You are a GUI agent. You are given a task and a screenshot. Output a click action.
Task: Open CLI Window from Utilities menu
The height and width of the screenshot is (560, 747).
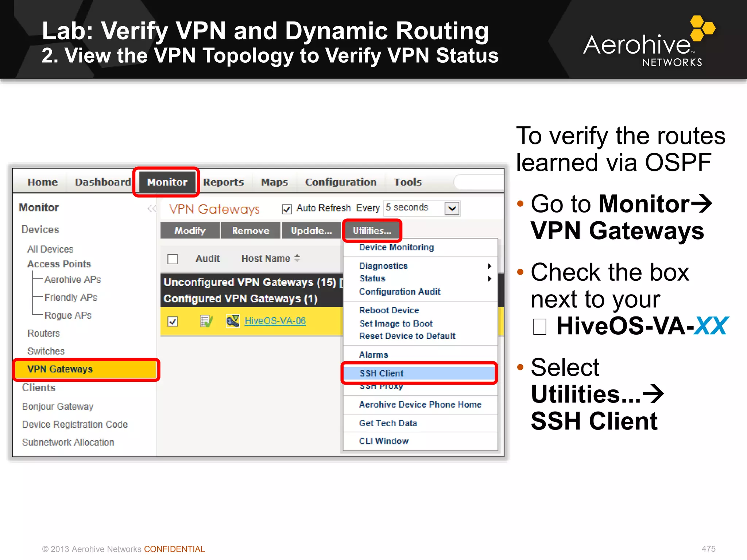click(x=384, y=441)
